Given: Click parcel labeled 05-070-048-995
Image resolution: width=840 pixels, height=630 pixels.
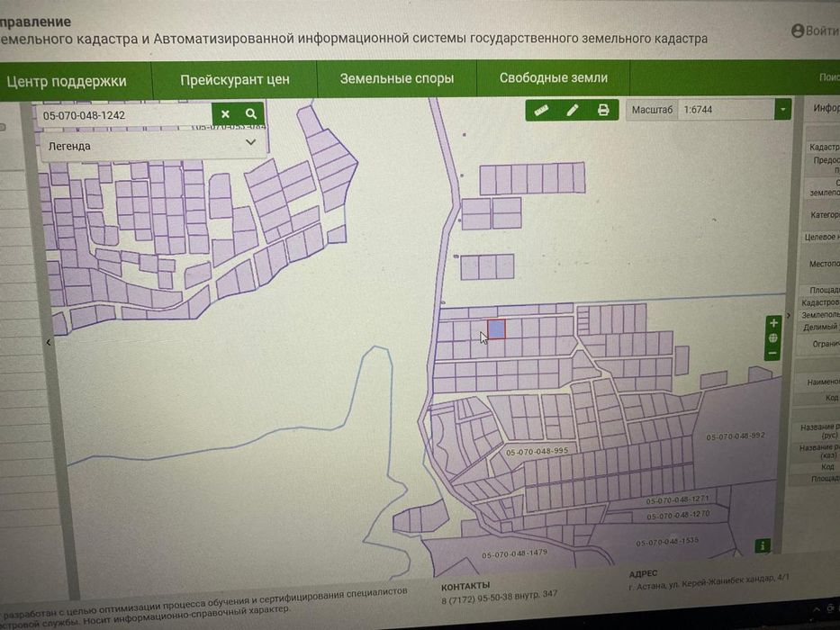Looking at the screenshot, I should pyautogui.click(x=537, y=452).
